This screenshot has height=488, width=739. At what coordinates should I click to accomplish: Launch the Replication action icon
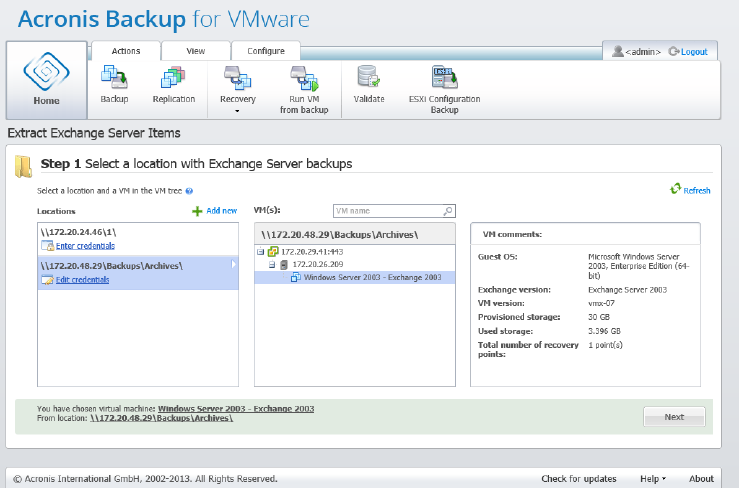click(x=173, y=77)
